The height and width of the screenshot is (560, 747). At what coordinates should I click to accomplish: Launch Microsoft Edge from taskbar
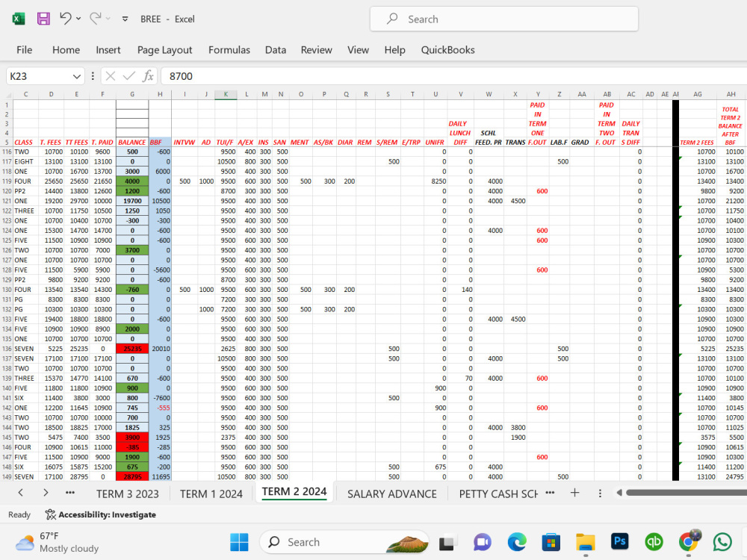517,542
